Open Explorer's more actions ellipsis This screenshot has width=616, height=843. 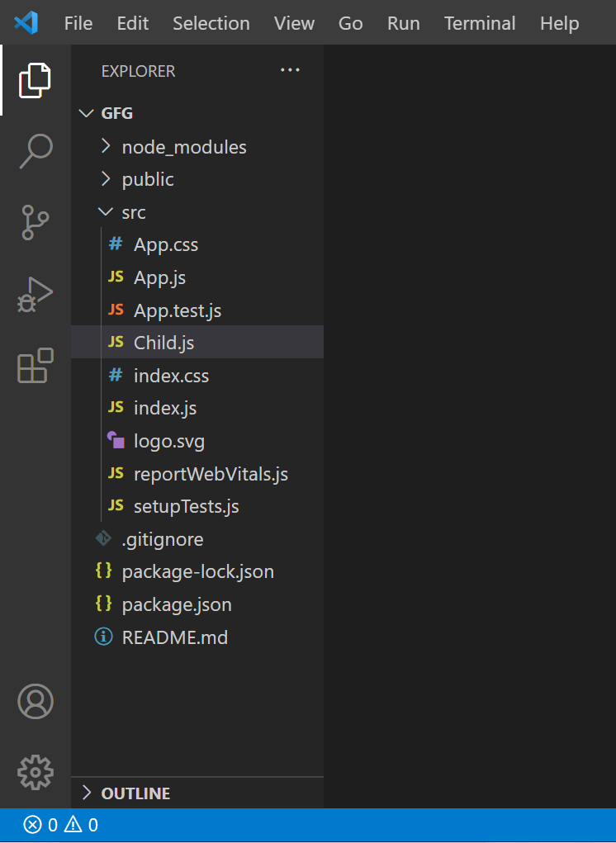click(x=290, y=71)
